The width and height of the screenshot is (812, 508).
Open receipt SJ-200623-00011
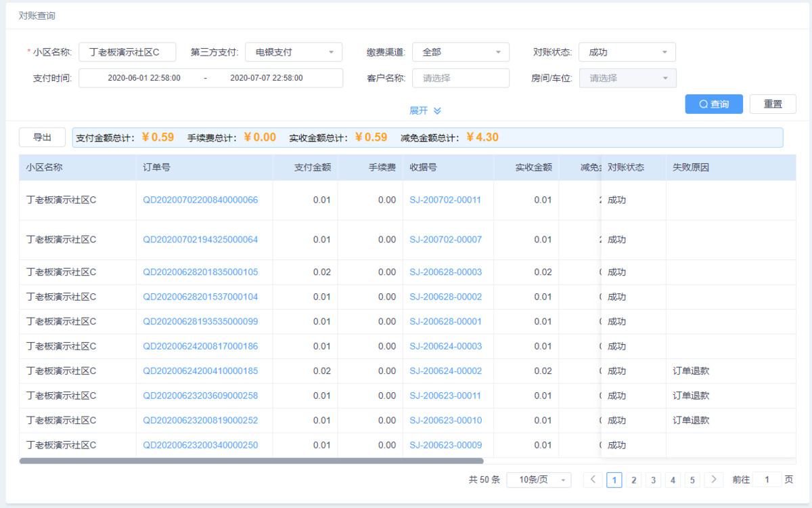pos(446,396)
